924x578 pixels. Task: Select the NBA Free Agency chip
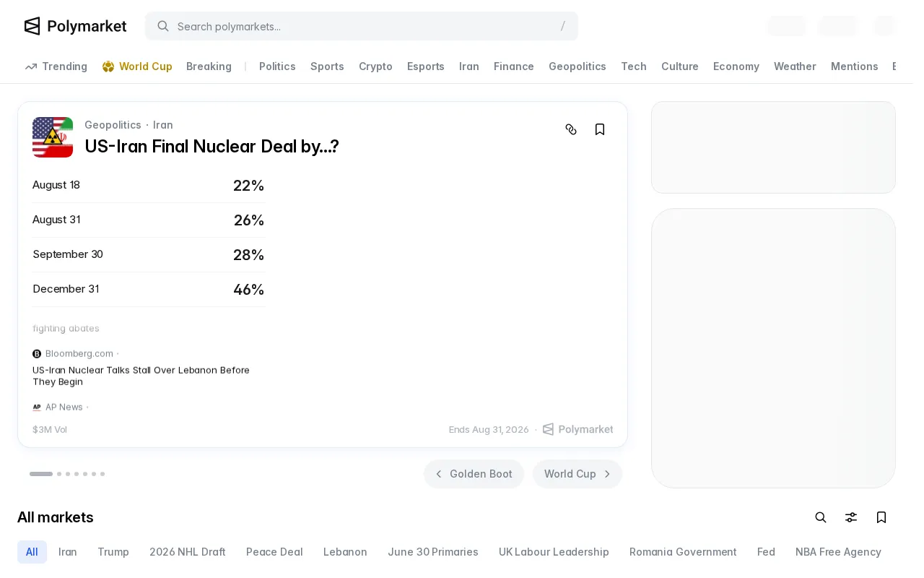838,552
